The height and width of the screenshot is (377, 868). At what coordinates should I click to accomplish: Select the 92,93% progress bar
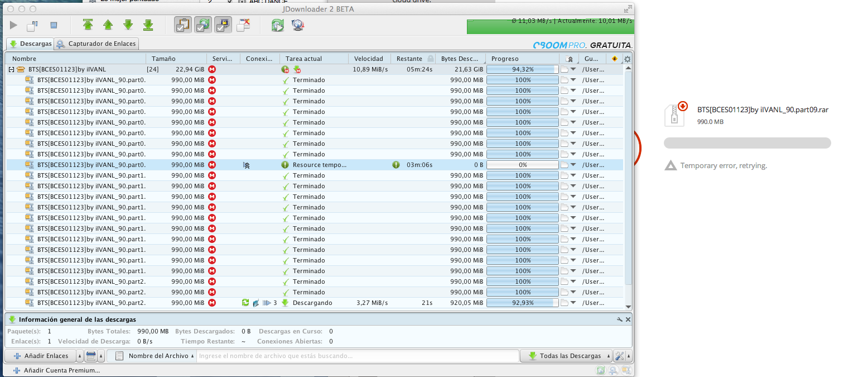pyautogui.click(x=523, y=303)
